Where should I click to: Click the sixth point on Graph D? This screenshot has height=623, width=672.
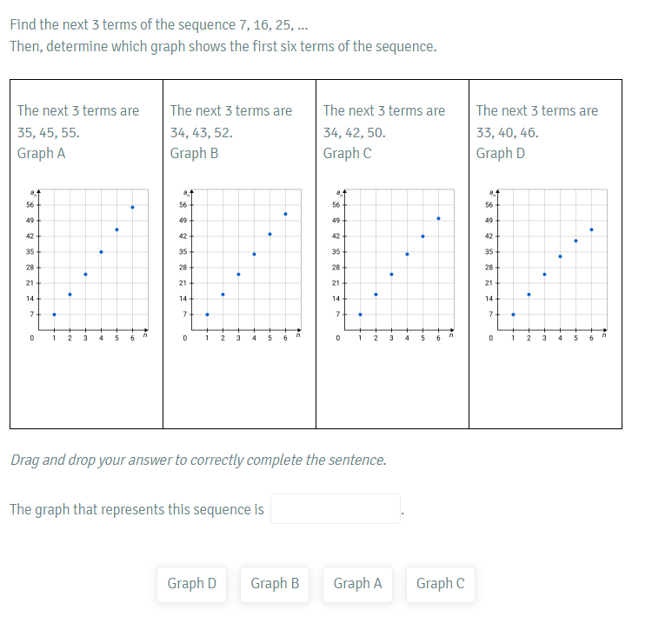point(591,229)
